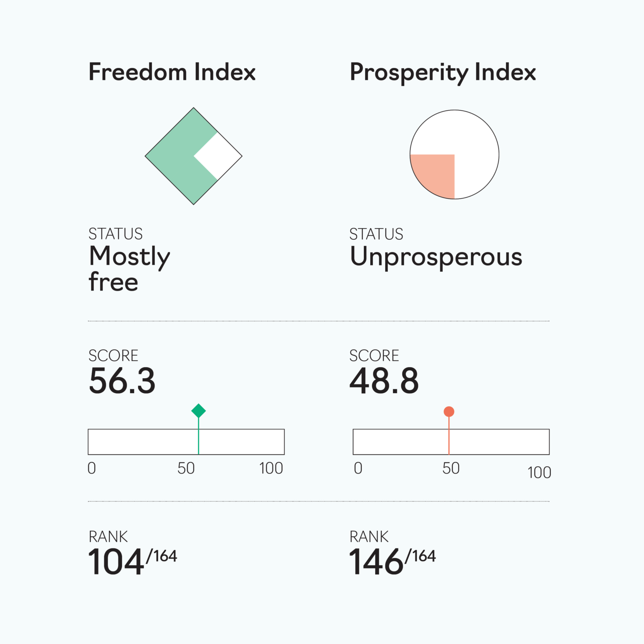644x644 pixels.
Task: Click the right end of the Freedom score bar
Action: pos(280,442)
